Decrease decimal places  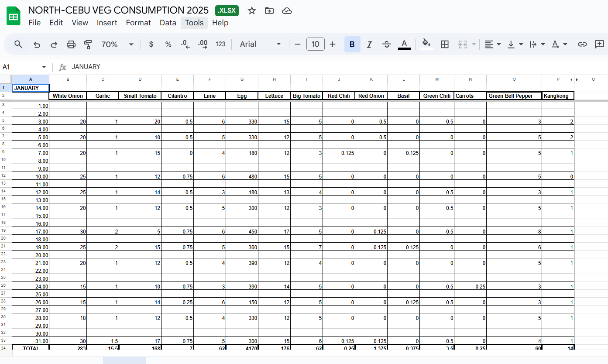(x=185, y=44)
